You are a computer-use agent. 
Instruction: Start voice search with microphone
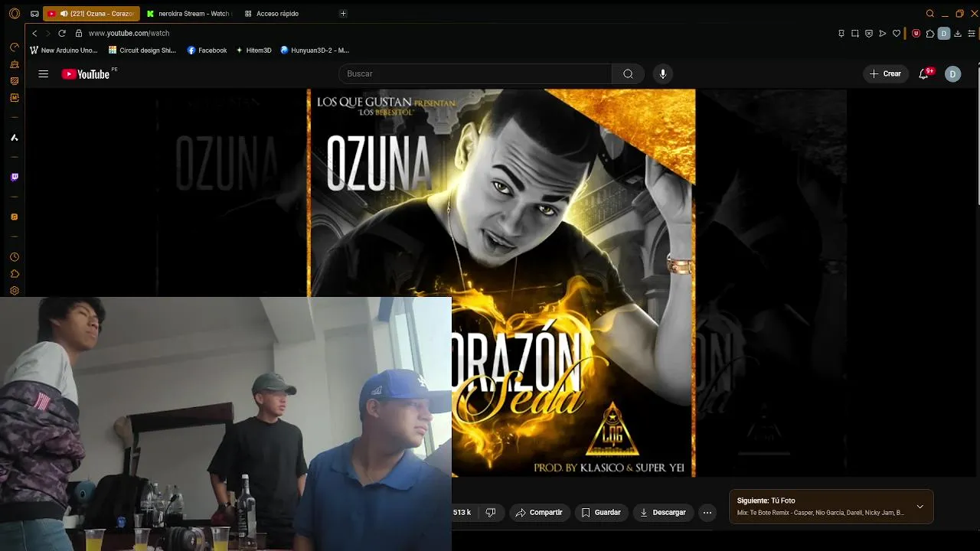663,74
